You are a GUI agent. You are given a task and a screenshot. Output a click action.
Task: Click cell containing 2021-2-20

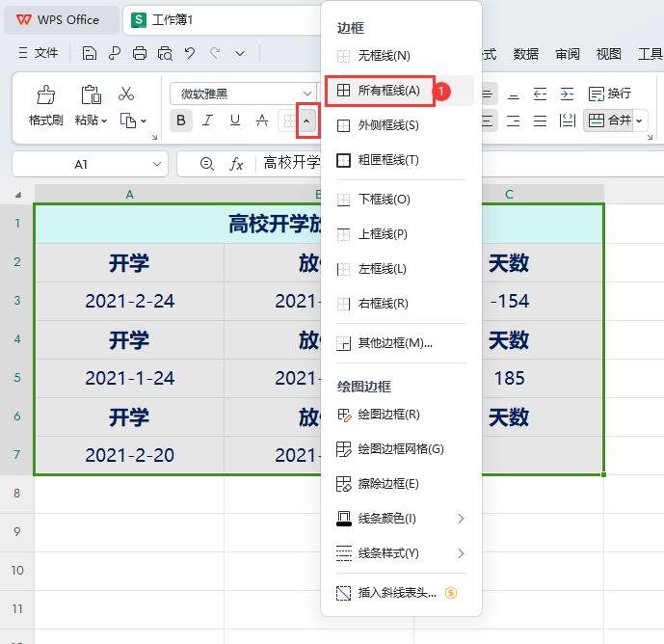coord(129,455)
